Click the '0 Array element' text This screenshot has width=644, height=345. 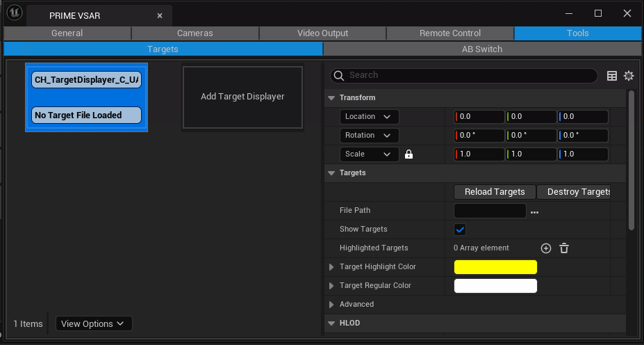[x=481, y=248]
